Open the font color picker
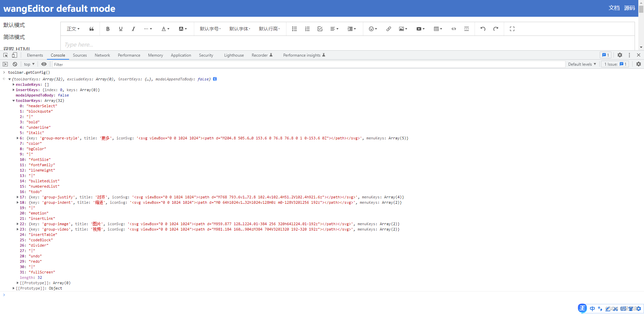644x314 pixels. click(x=165, y=29)
